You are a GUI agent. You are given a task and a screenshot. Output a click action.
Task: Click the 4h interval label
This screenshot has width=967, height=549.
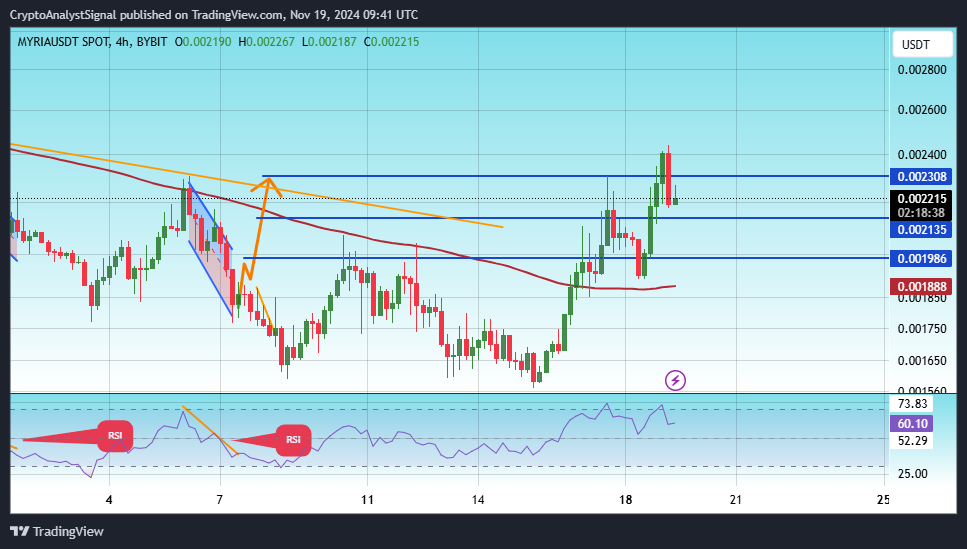coord(123,42)
